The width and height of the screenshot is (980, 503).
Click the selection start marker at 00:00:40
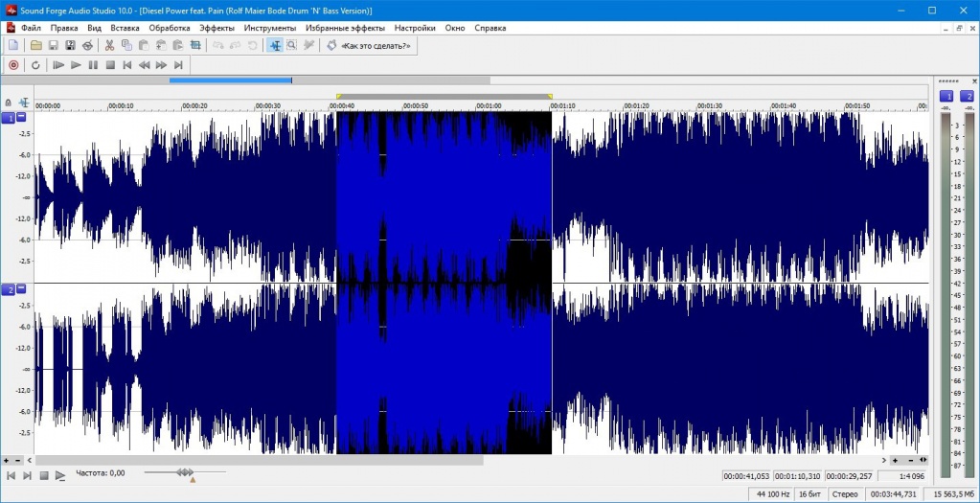339,96
